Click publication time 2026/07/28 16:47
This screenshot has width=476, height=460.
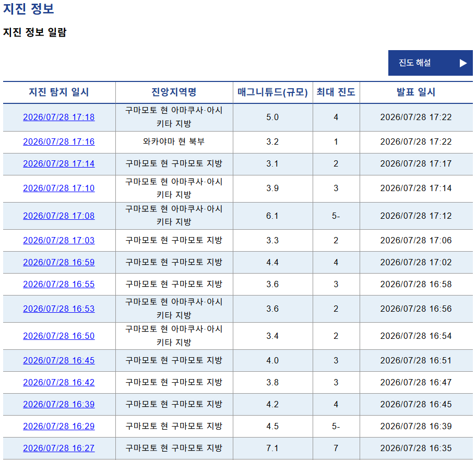(x=416, y=382)
